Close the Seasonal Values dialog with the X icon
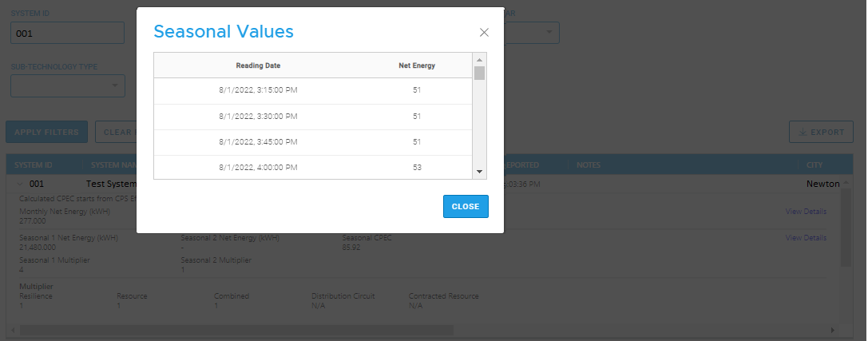This screenshot has height=341, width=868. coord(484,33)
